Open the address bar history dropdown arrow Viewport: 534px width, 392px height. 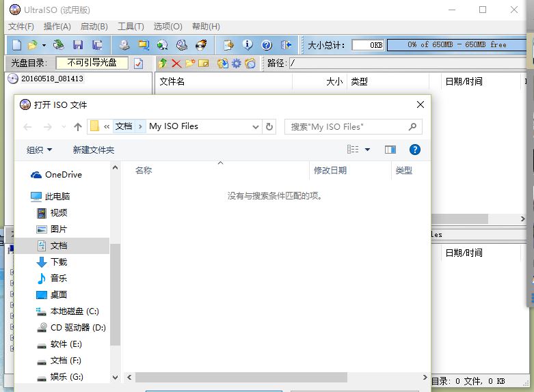point(256,127)
